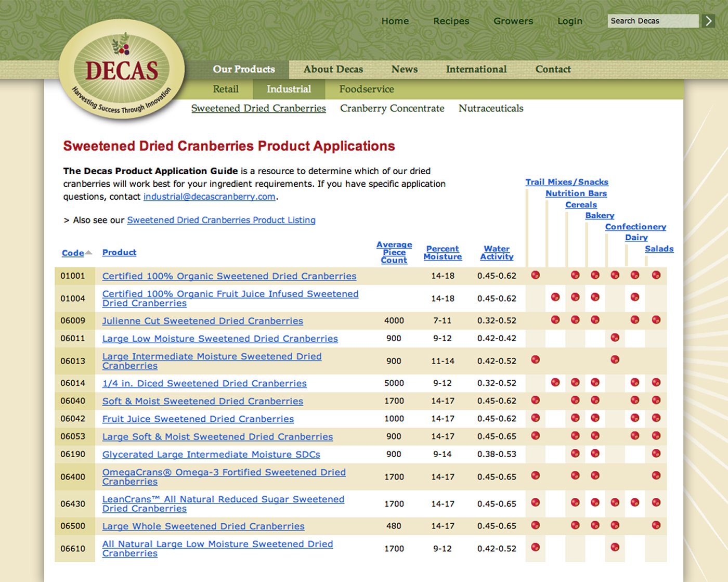Click the Trail Mixes dot in row 06400
728x582 pixels.
[x=535, y=475]
